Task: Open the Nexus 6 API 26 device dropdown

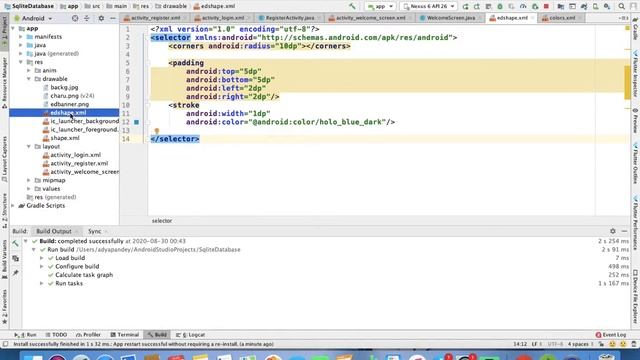Action: (428, 6)
